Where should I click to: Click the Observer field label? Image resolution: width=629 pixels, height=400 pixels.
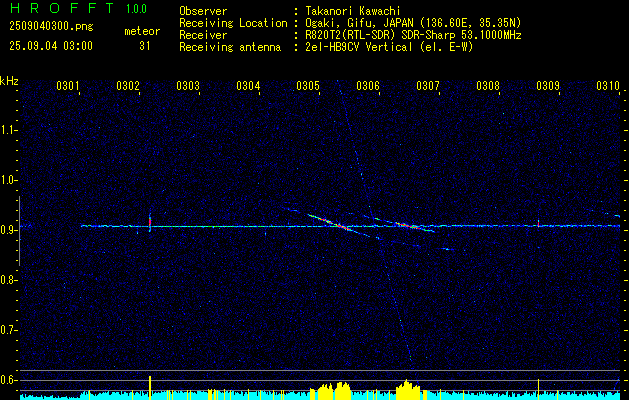pos(203,11)
